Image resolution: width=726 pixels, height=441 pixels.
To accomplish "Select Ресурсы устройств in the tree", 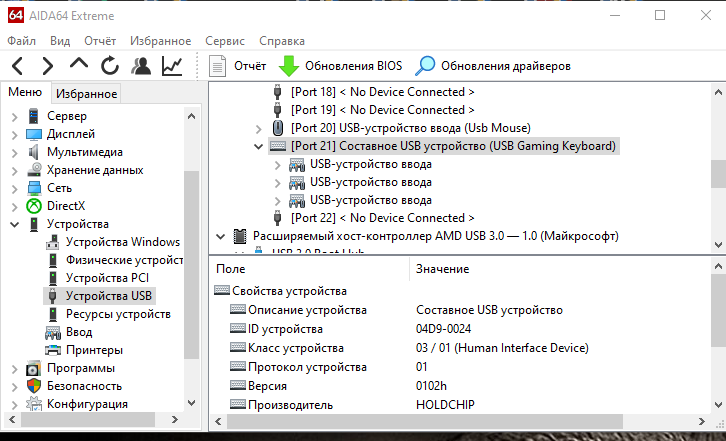I will [x=118, y=314].
